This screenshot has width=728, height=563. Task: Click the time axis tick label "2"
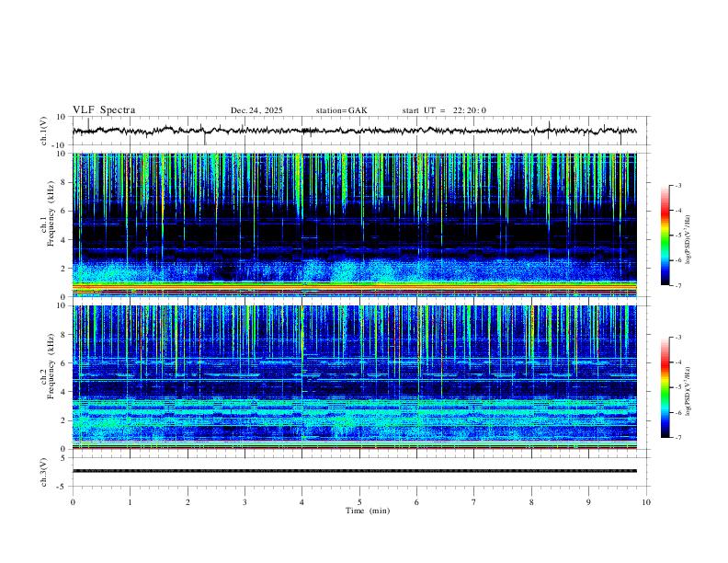coord(188,502)
